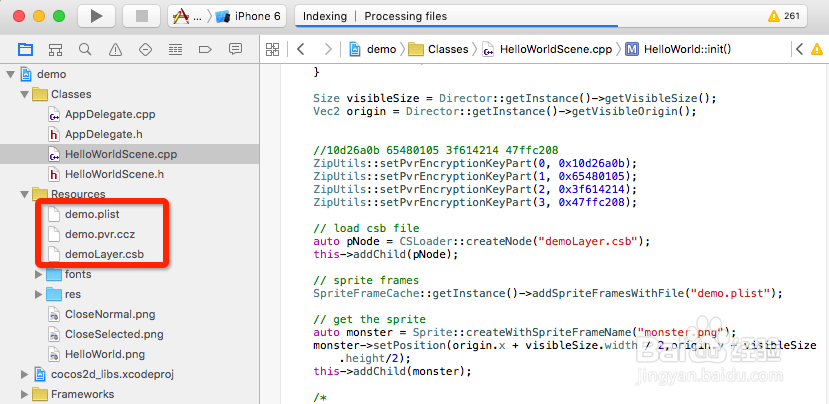Click HelloWorld::init() in jump bar
The image size is (829, 404).
(688, 49)
